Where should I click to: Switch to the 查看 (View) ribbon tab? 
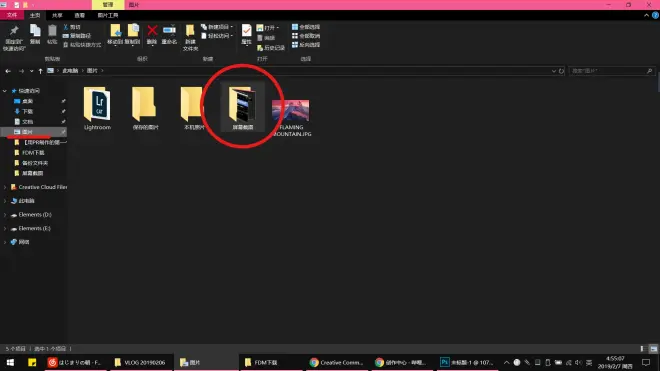(x=80, y=15)
